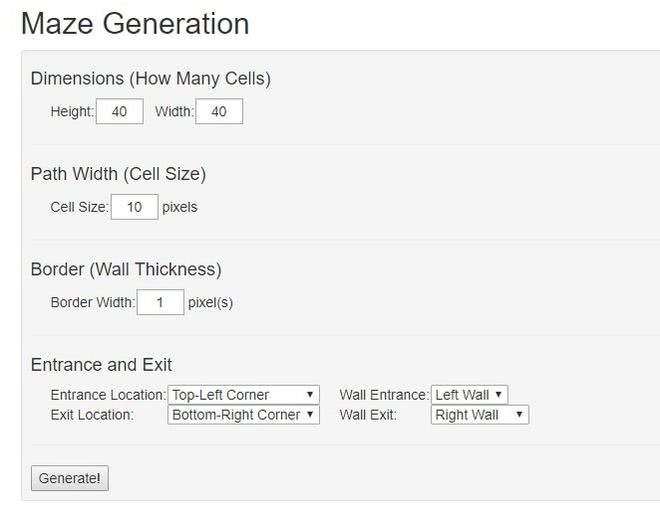Screen dimensions: 660x515
Task: Focus the Cell Size input box
Action: 135,207
